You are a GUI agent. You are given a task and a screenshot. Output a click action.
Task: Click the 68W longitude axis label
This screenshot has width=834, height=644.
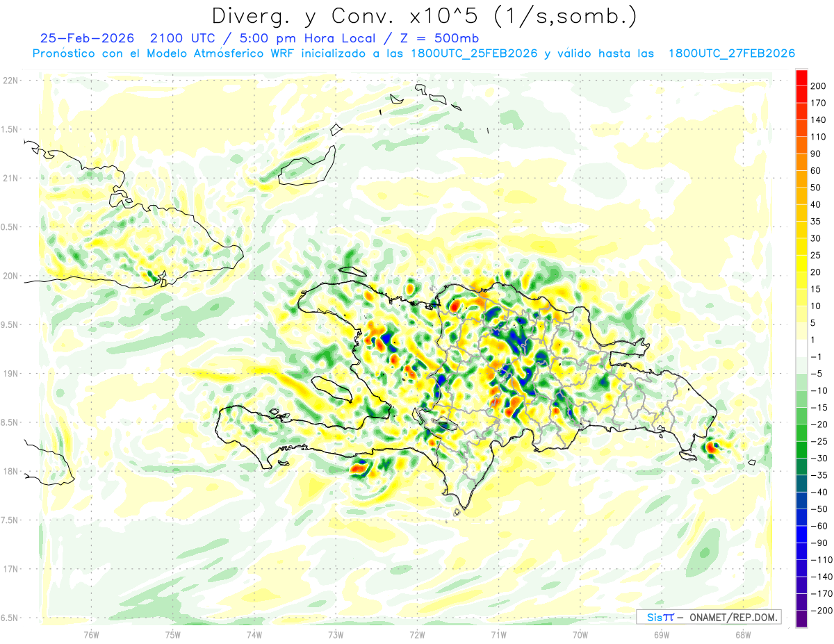[743, 634]
